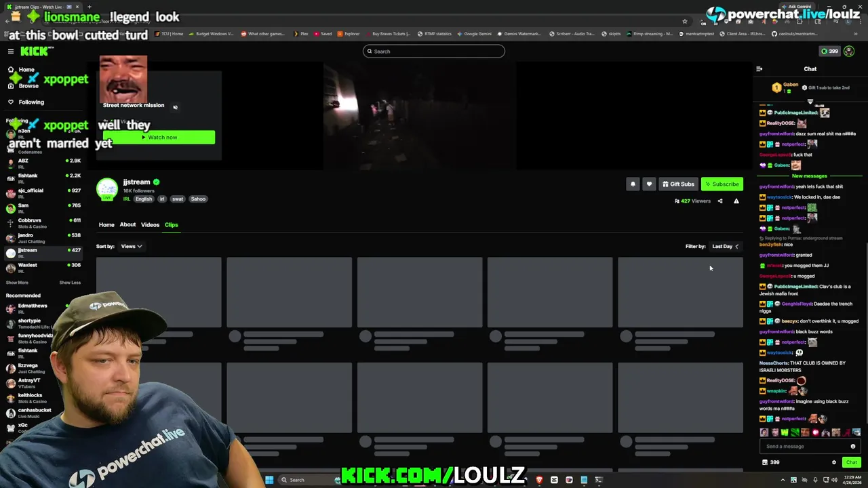Switch to the About tab
This screenshot has height=488, width=868.
pos(127,225)
